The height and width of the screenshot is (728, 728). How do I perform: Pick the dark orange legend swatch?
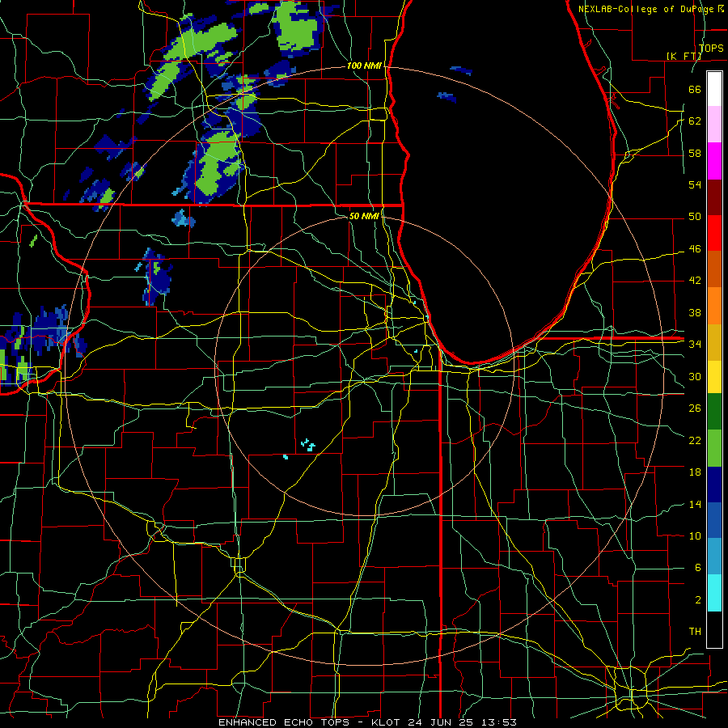(x=714, y=269)
